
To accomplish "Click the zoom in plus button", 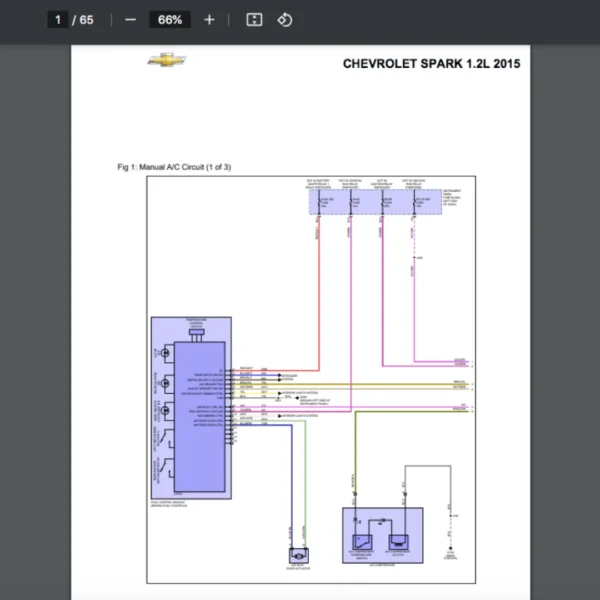I will pyautogui.click(x=209, y=20).
